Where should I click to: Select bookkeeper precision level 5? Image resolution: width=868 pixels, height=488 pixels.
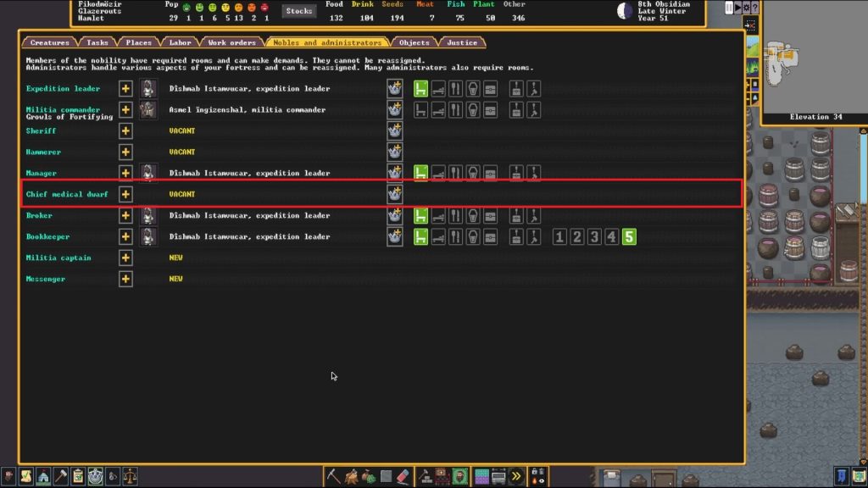pos(629,237)
